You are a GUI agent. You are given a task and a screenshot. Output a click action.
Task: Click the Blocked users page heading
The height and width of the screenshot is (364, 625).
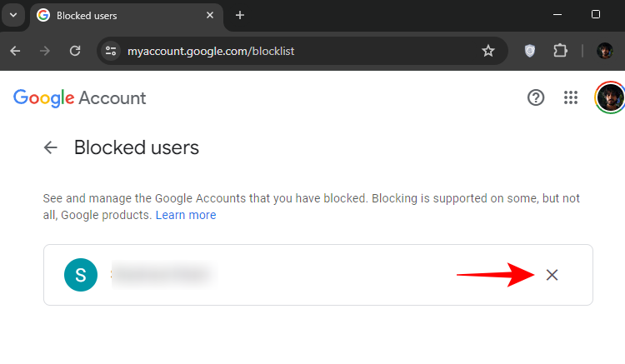(137, 147)
